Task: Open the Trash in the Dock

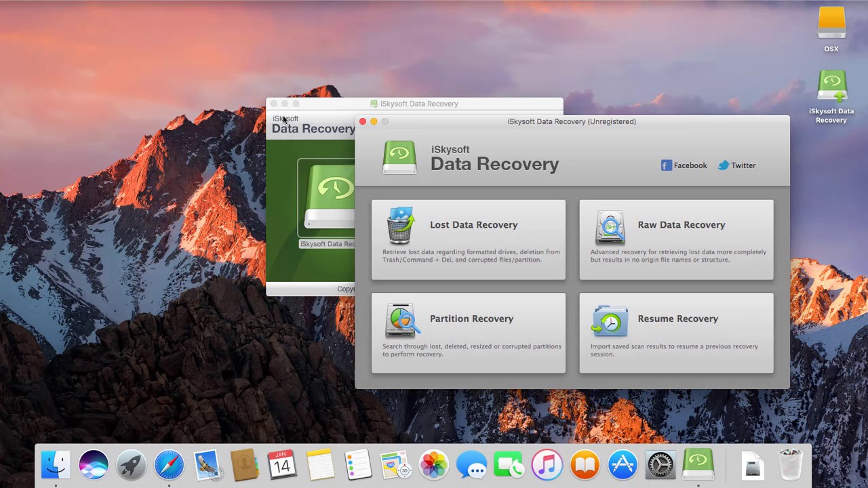Action: click(x=790, y=465)
